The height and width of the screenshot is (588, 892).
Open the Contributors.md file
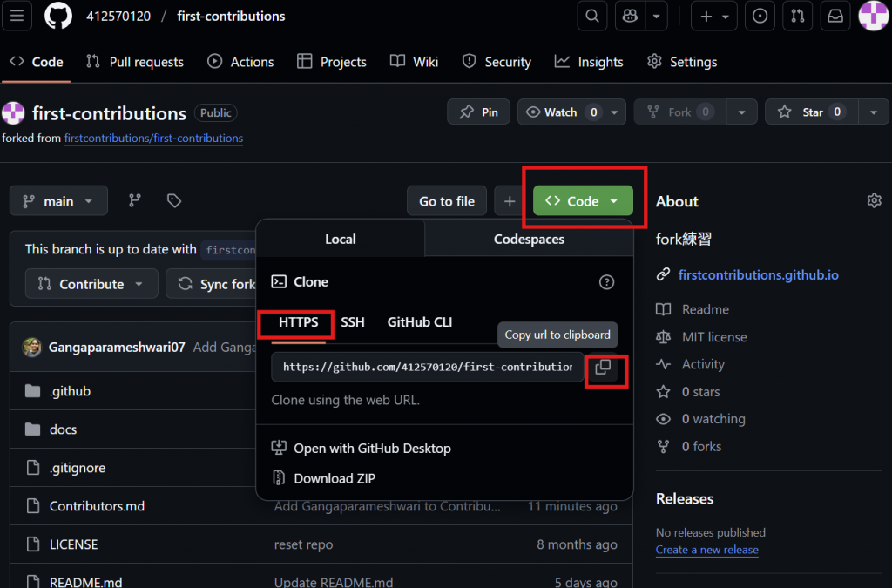[97, 505]
